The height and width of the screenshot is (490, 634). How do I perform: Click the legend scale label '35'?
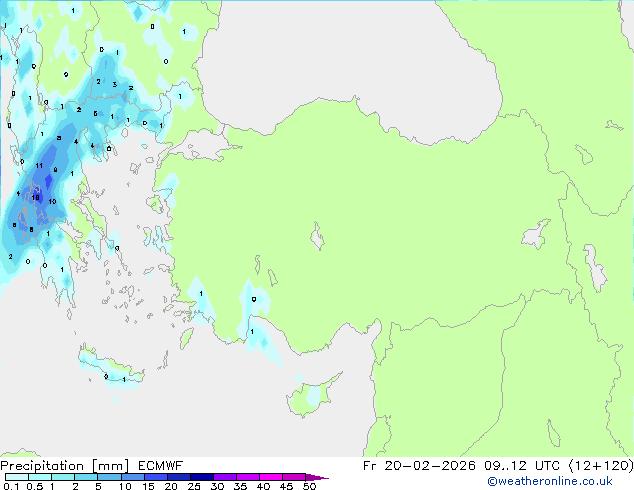pos(241,486)
